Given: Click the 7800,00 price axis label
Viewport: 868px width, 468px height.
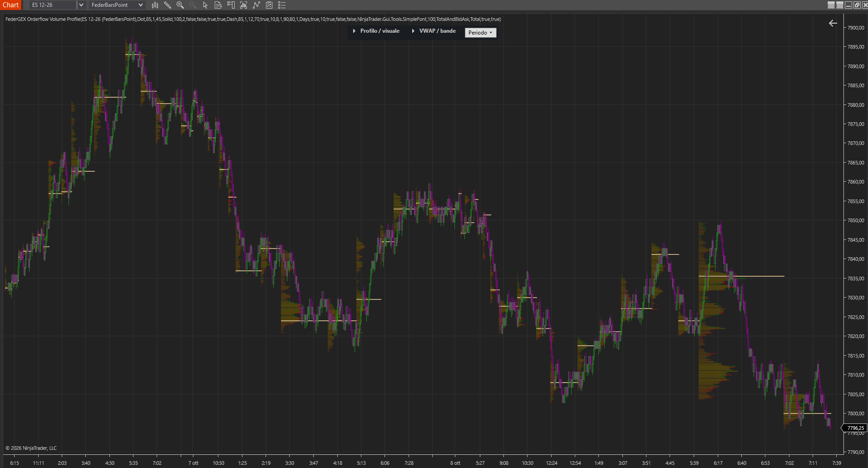Looking at the screenshot, I should [x=856, y=413].
